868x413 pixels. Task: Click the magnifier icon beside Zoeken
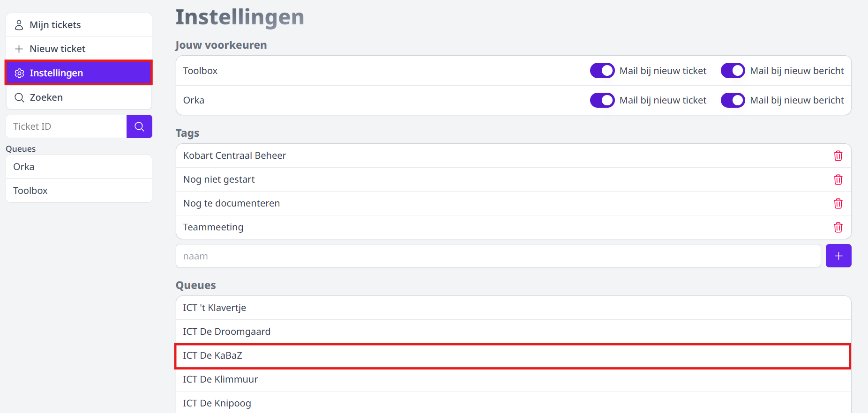(19, 97)
